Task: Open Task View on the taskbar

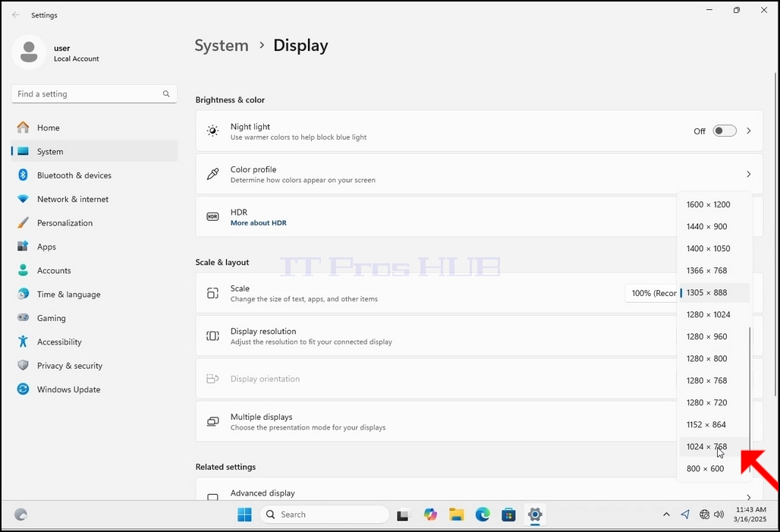Action: 402,515
